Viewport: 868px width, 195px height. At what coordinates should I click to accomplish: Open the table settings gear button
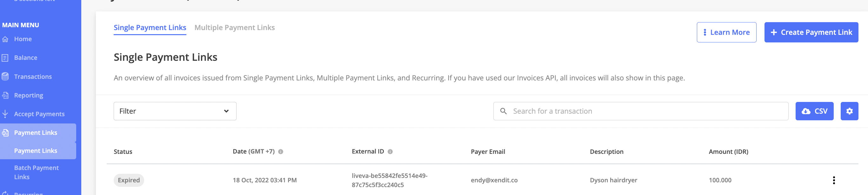[x=849, y=111]
